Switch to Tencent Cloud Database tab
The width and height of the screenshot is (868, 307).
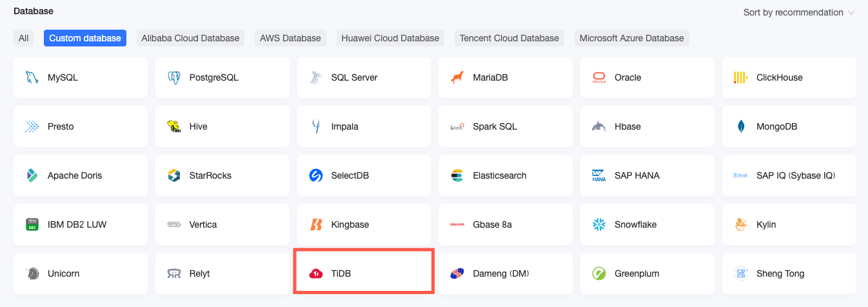pyautogui.click(x=509, y=38)
